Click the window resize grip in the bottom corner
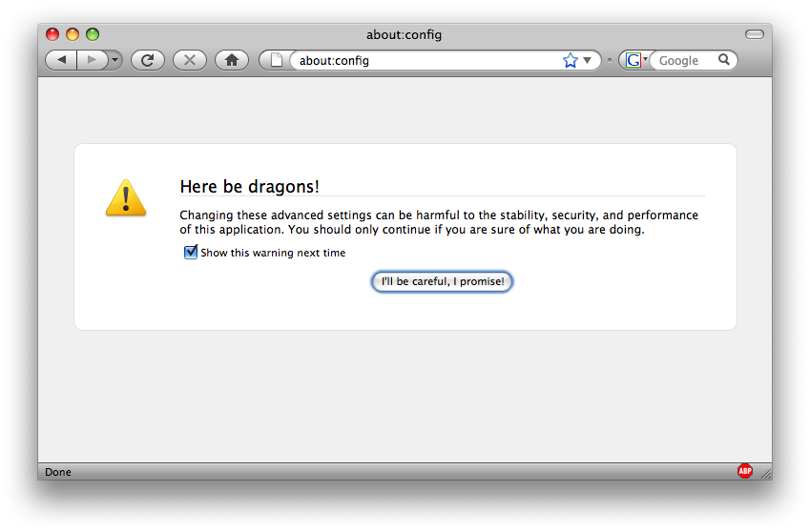This screenshot has height=532, width=810. pos(764,472)
